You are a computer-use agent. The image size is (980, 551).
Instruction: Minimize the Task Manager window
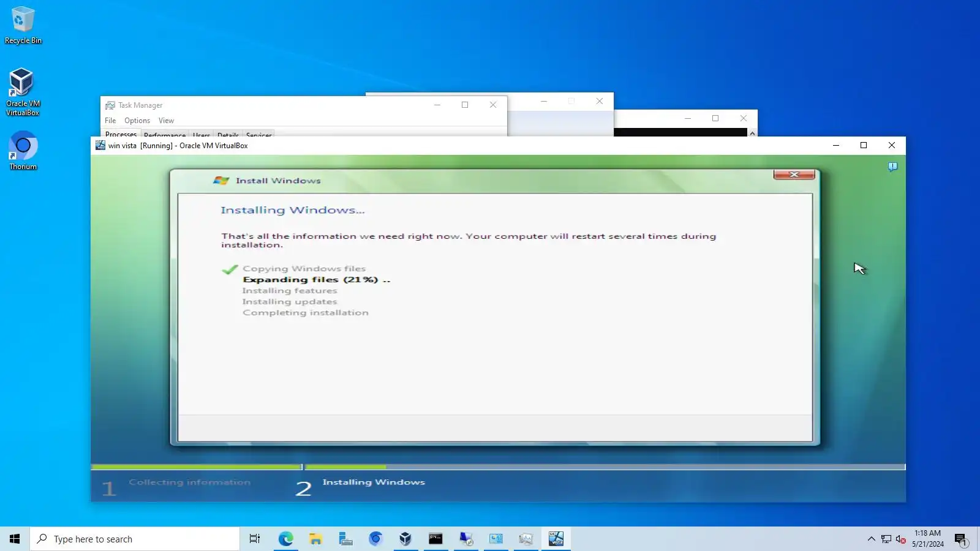(x=437, y=105)
